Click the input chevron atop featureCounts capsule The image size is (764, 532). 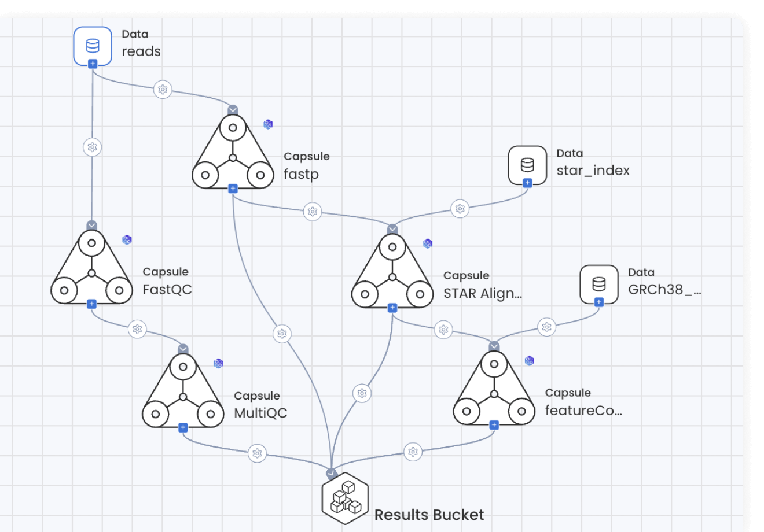click(x=494, y=346)
